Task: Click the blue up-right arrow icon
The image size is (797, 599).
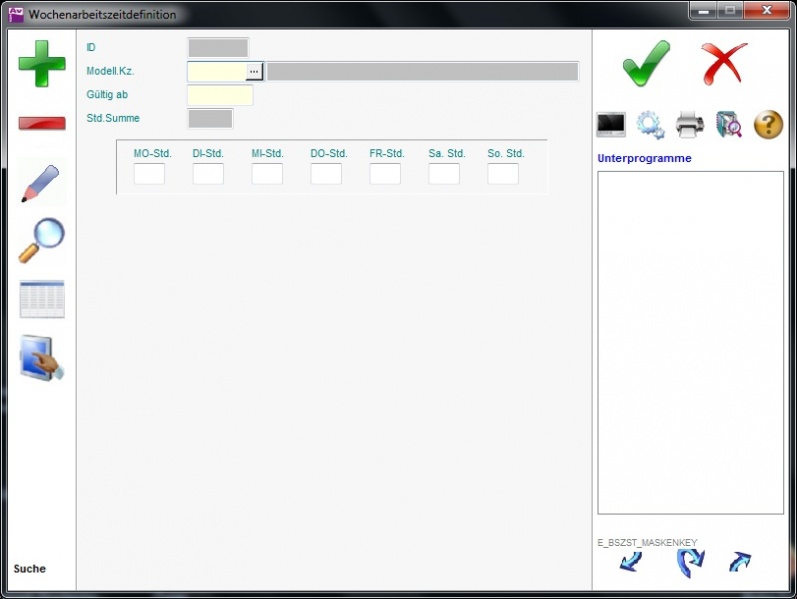Action: (x=740, y=562)
